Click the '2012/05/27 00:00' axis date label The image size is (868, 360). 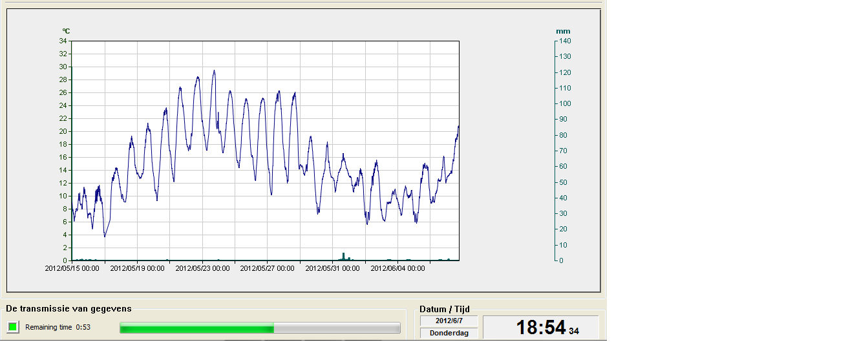pyautogui.click(x=267, y=268)
